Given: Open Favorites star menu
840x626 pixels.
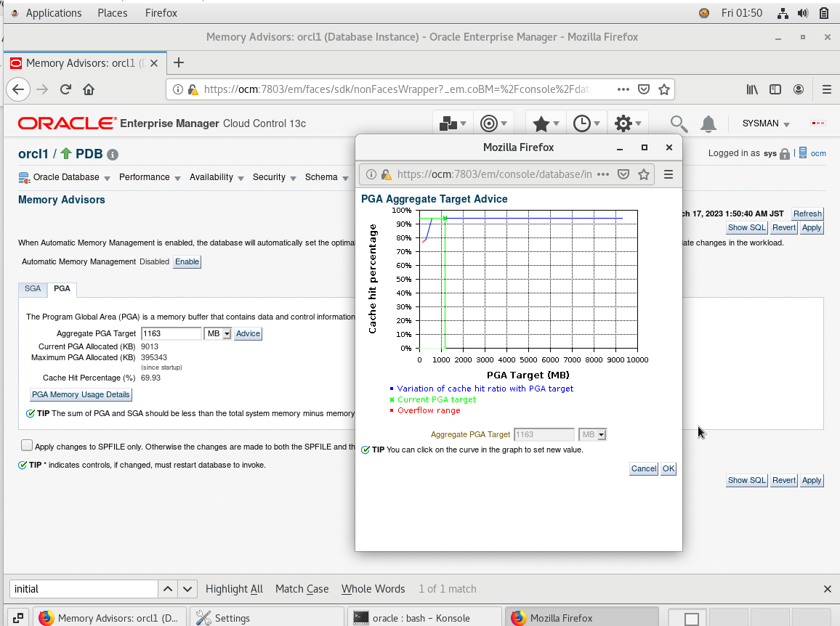Looking at the screenshot, I should (x=546, y=123).
